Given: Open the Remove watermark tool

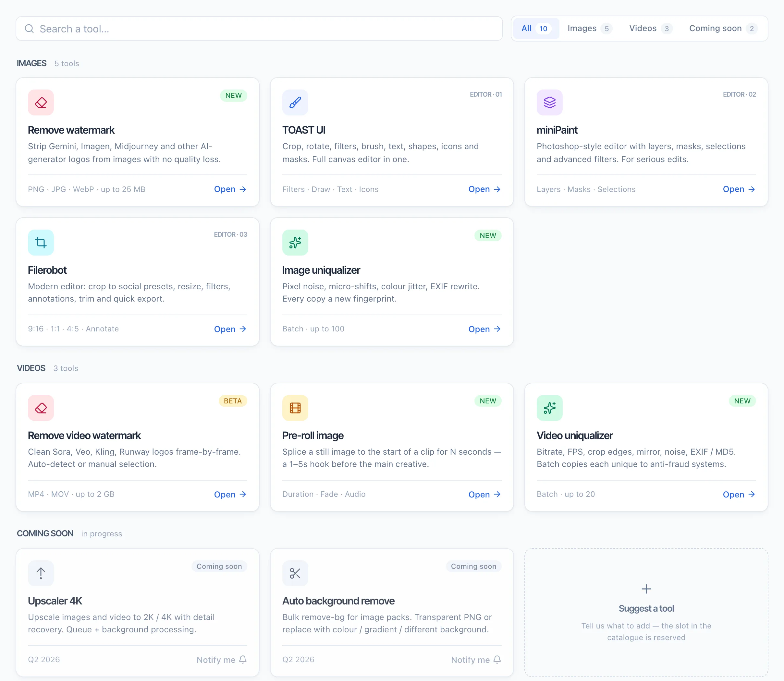Looking at the screenshot, I should [230, 189].
